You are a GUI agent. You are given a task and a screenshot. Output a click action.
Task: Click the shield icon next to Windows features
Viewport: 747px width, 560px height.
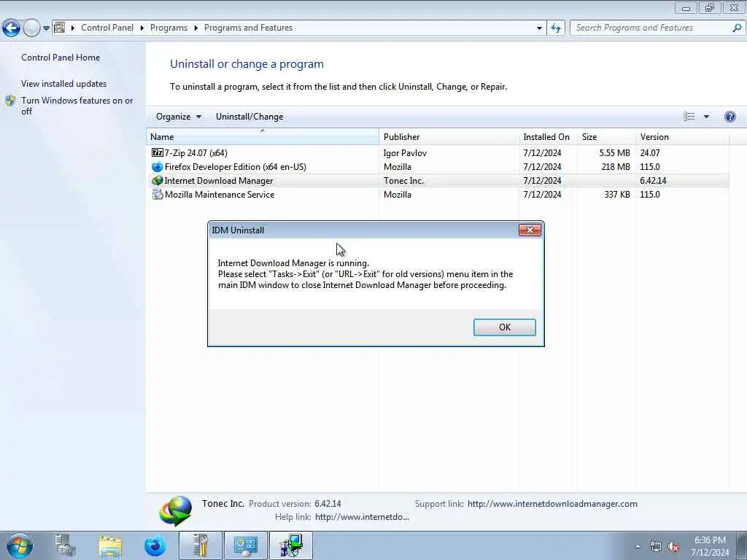pyautogui.click(x=10, y=101)
